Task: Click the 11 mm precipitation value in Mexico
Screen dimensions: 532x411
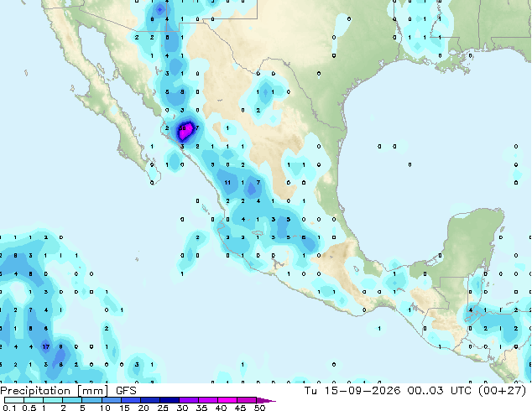Action: [x=227, y=183]
